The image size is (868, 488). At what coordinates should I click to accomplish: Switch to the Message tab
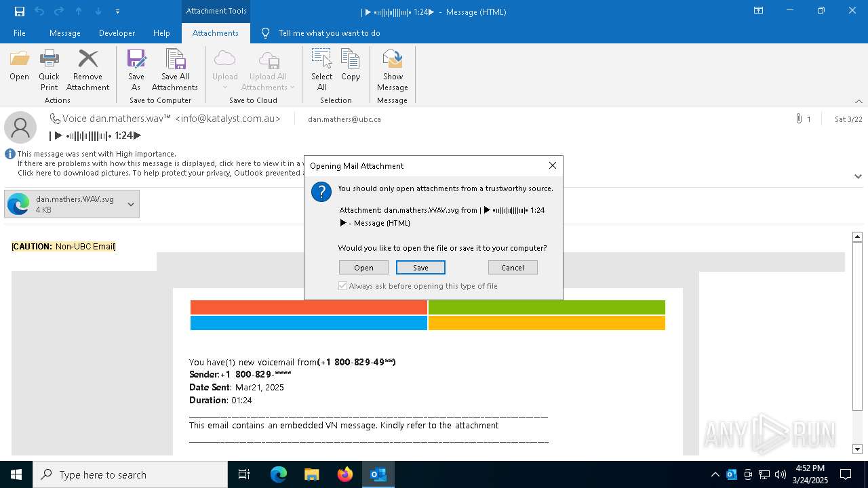coord(65,33)
